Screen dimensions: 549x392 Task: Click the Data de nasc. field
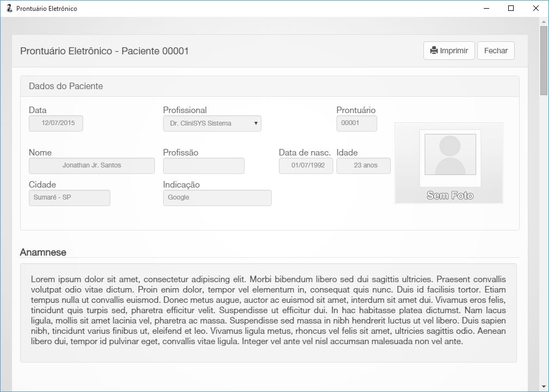point(305,165)
